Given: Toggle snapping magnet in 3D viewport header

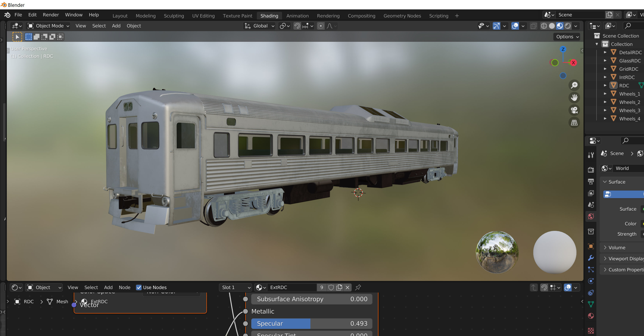Looking at the screenshot, I should [x=297, y=26].
